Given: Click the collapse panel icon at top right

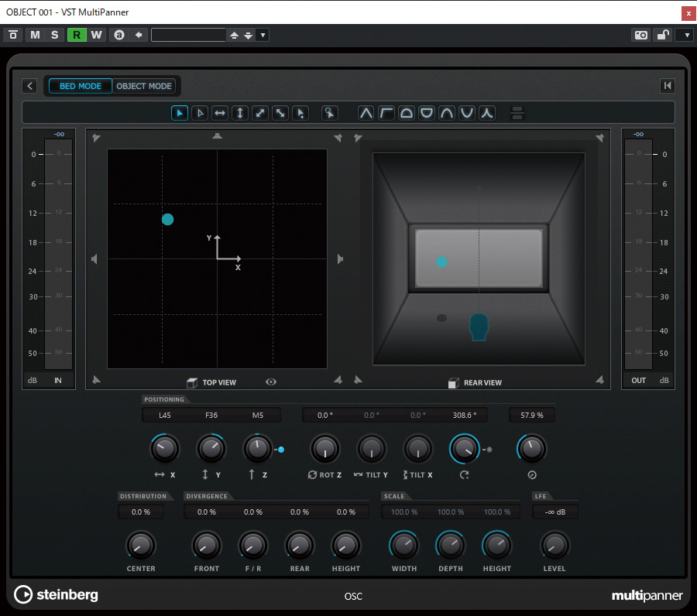Looking at the screenshot, I should [668, 86].
